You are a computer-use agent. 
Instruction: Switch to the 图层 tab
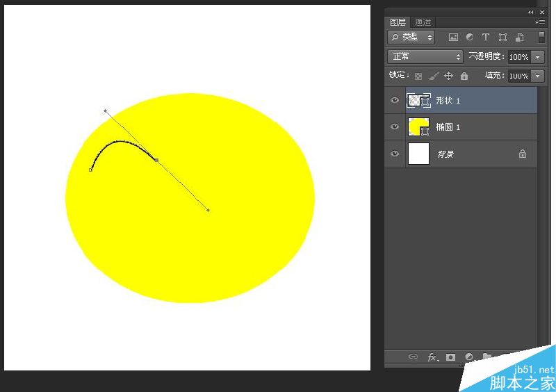click(x=398, y=22)
